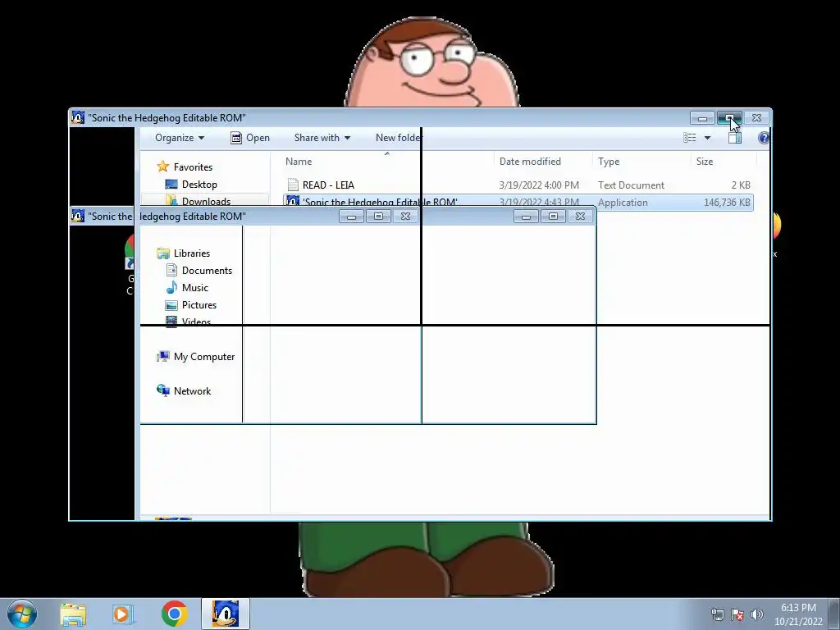
Task: Sort by Date modified column
Action: tap(530, 162)
